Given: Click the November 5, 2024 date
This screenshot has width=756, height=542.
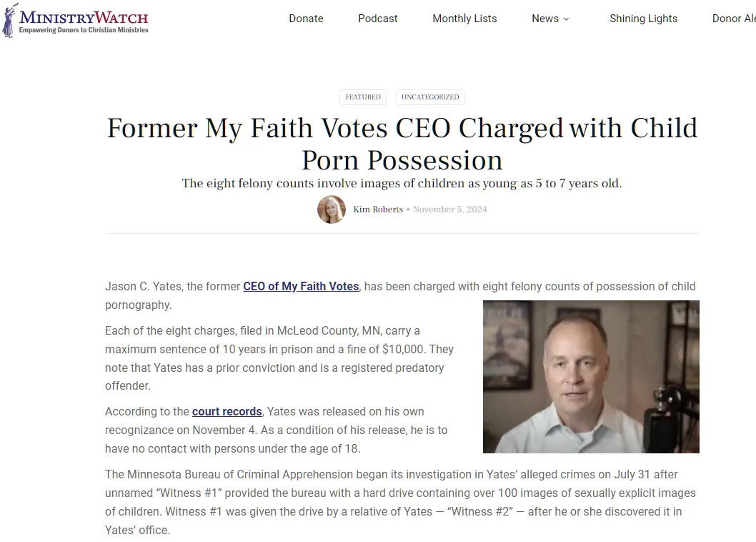Looking at the screenshot, I should pos(450,210).
